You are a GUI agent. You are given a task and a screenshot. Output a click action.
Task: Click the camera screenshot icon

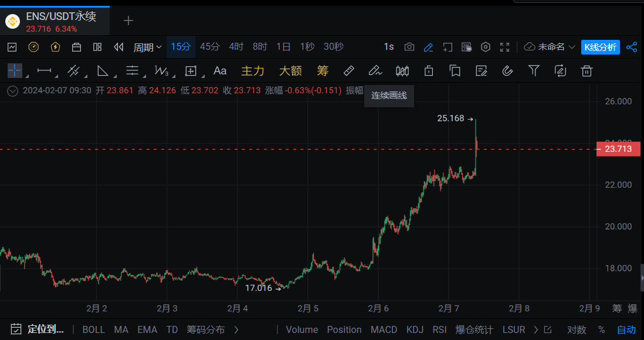coord(409,47)
